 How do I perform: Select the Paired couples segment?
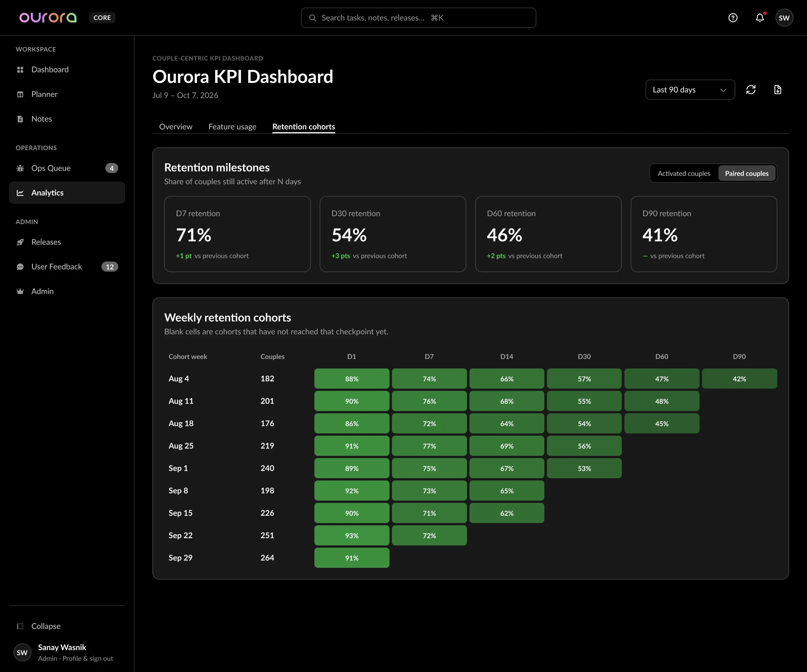pyautogui.click(x=747, y=173)
